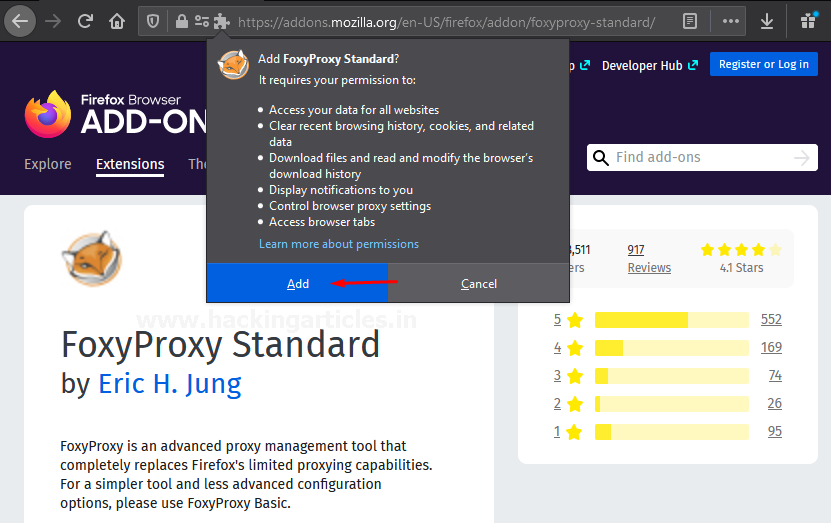Open Learn more about permissions link
Image resolution: width=831 pixels, height=523 pixels.
(x=339, y=244)
